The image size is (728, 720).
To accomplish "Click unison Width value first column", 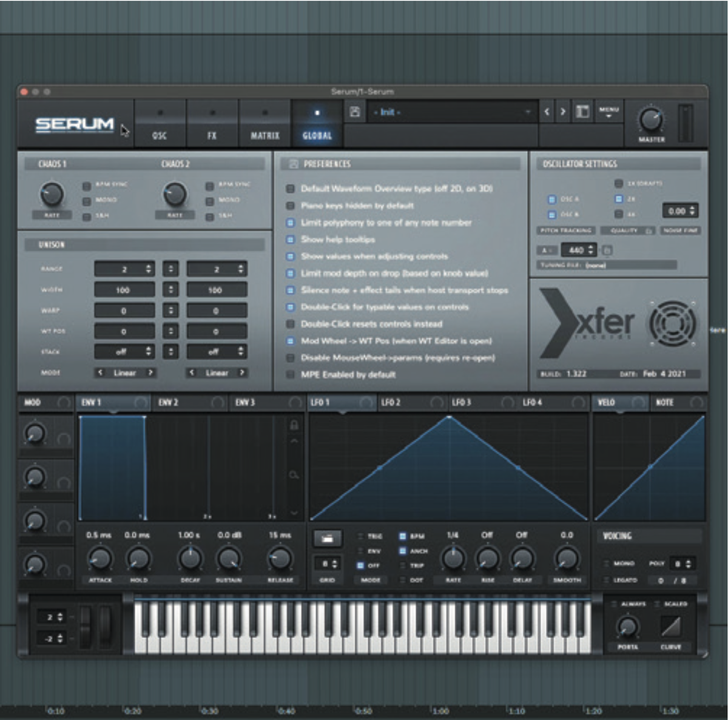I will (124, 290).
